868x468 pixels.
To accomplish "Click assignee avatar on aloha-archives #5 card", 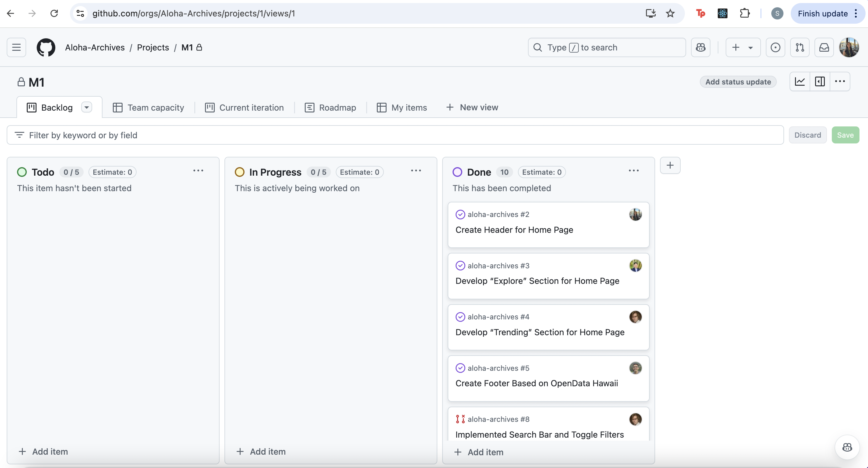I will click(x=635, y=368).
